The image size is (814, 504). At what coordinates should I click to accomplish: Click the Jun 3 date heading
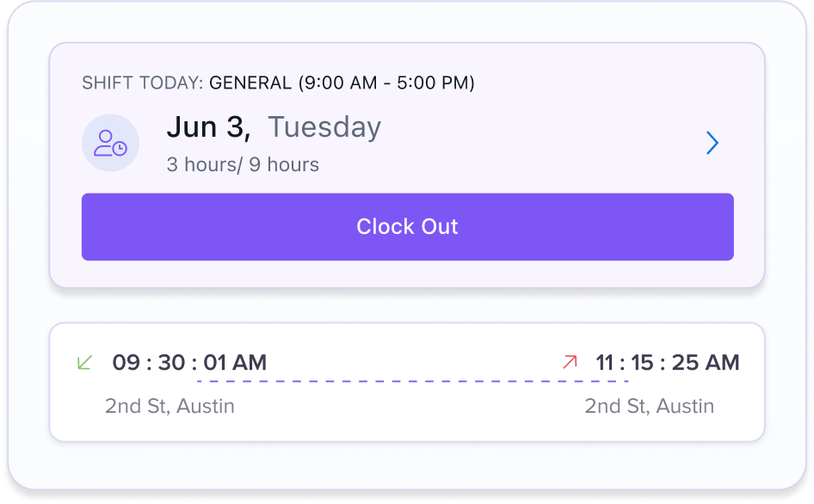pos(209,127)
